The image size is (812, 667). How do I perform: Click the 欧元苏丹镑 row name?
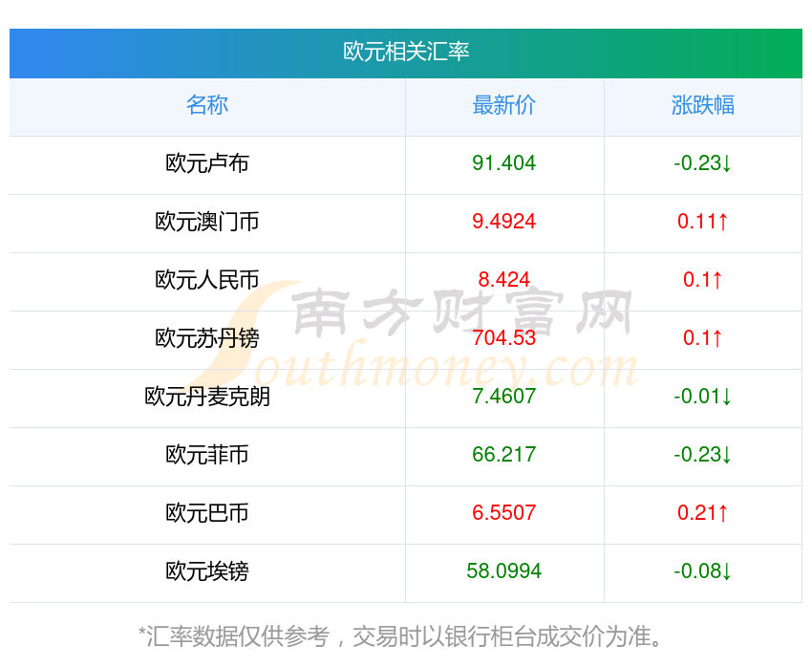click(207, 338)
